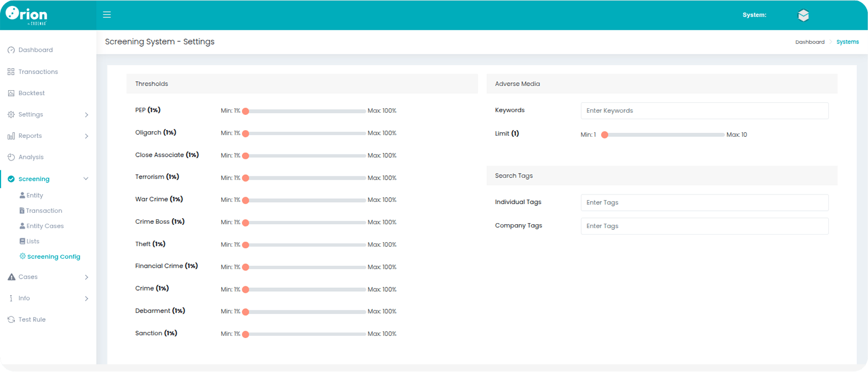Click the Dashboard breadcrumb link
The width and height of the screenshot is (868, 372).
810,42
